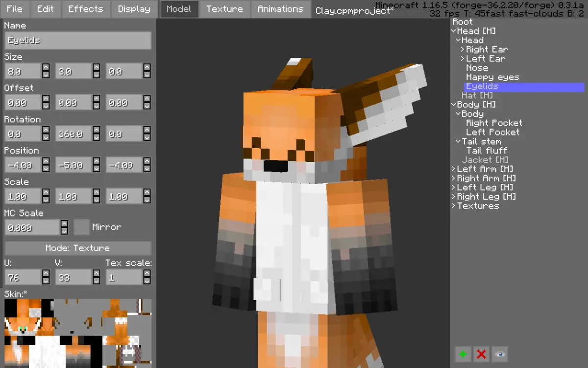Image resolution: width=588 pixels, height=368 pixels.
Task: Expand the Right Ear node
Action: (x=463, y=50)
